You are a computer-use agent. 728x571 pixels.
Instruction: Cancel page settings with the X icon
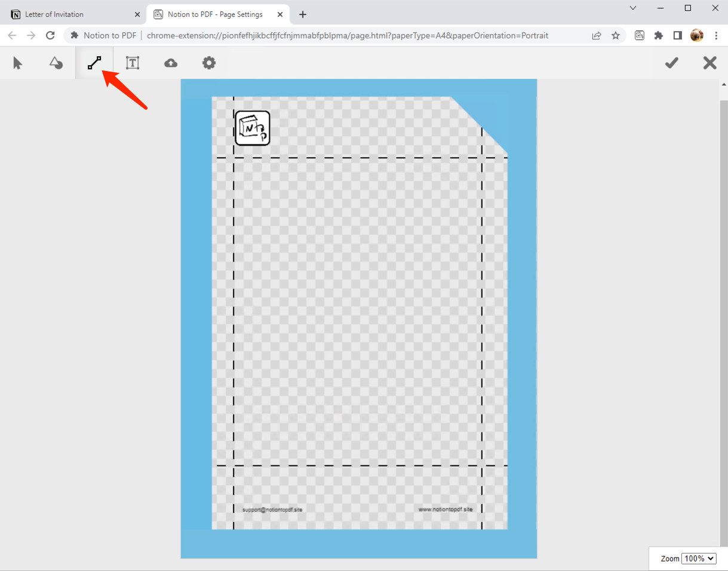point(709,63)
